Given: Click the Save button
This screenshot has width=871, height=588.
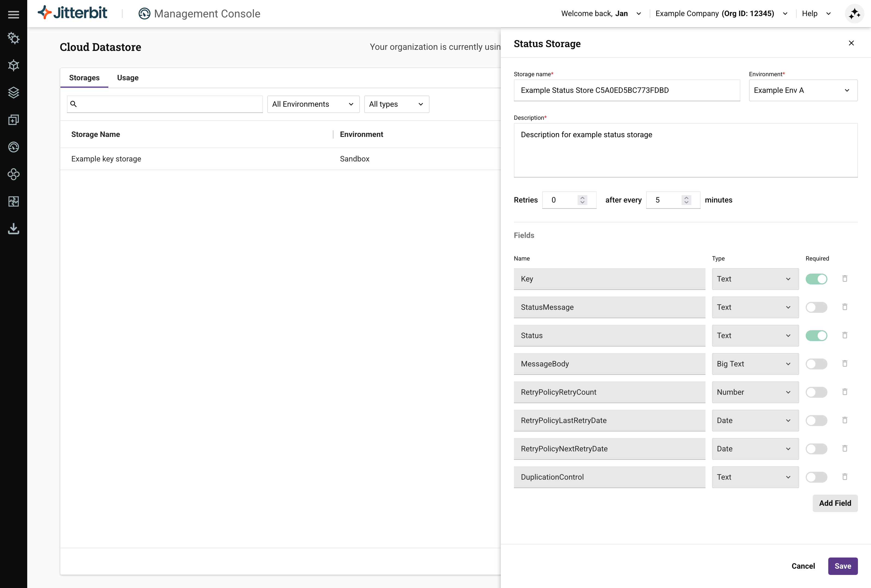Looking at the screenshot, I should [842, 566].
